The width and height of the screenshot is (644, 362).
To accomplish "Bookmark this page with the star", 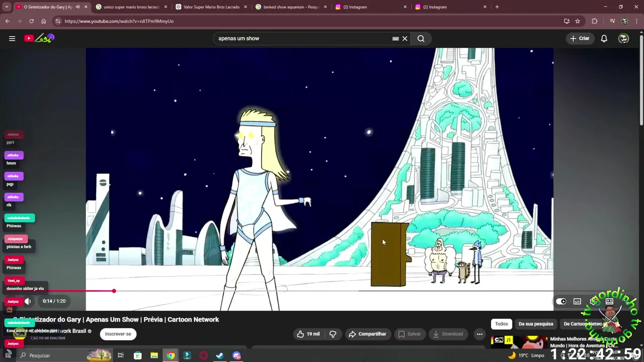I will pos(578,21).
